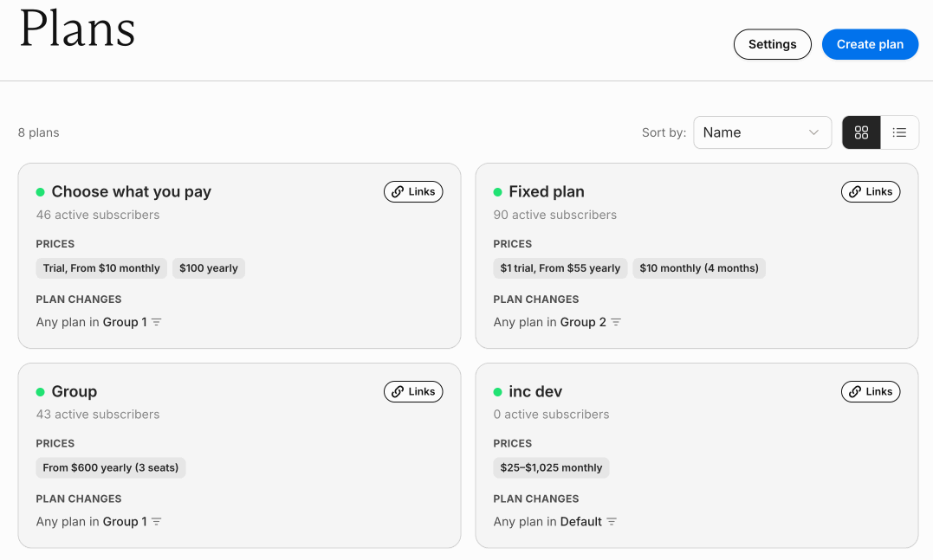Viewport: 933px width, 560px height.
Task: Select the From $600 yearly (3 seats) price
Action: coord(111,468)
